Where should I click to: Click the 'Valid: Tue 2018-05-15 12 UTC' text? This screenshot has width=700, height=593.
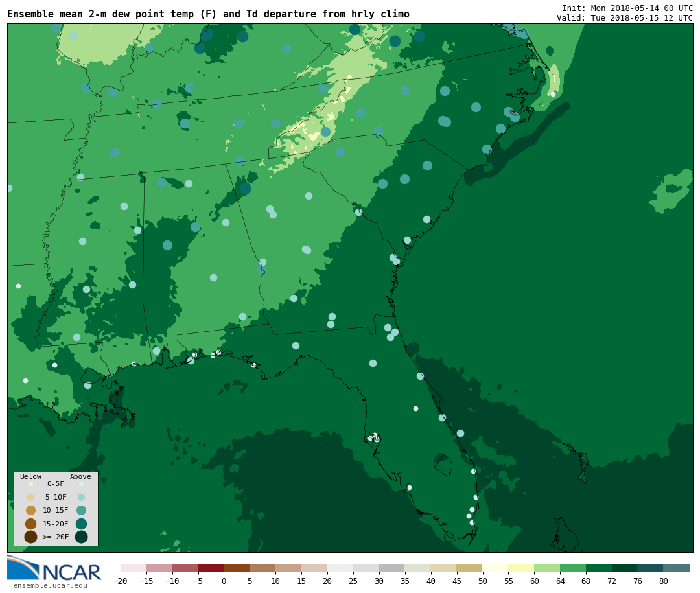(x=625, y=18)
